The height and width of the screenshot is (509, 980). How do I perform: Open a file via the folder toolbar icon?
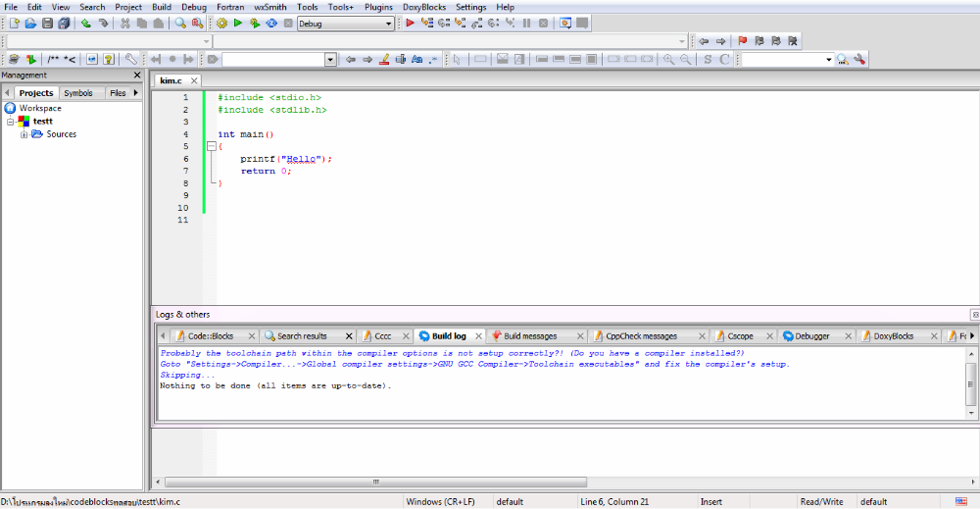click(x=30, y=24)
